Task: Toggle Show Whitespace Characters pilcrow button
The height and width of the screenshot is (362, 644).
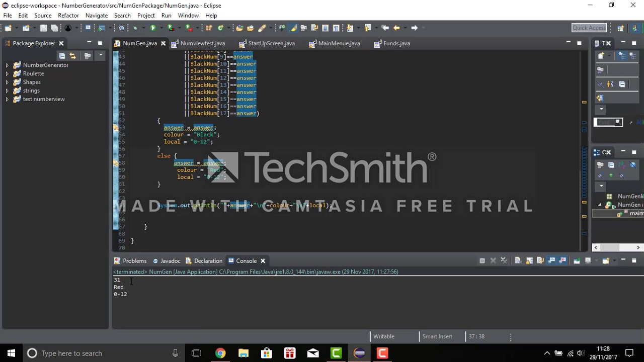Action: point(336,28)
